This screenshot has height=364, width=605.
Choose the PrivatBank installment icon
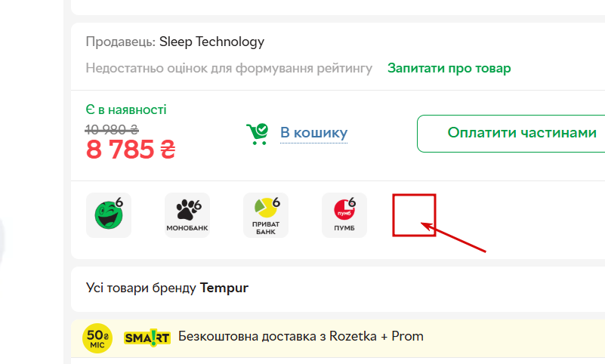(x=266, y=215)
